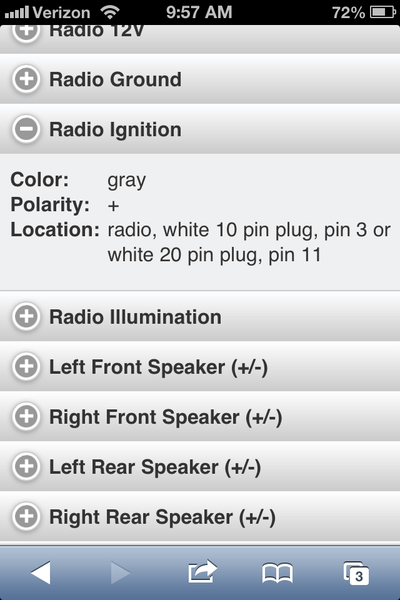The width and height of the screenshot is (400, 600).
Task: Open the tabs pages icon showing 3
Action: [356, 573]
